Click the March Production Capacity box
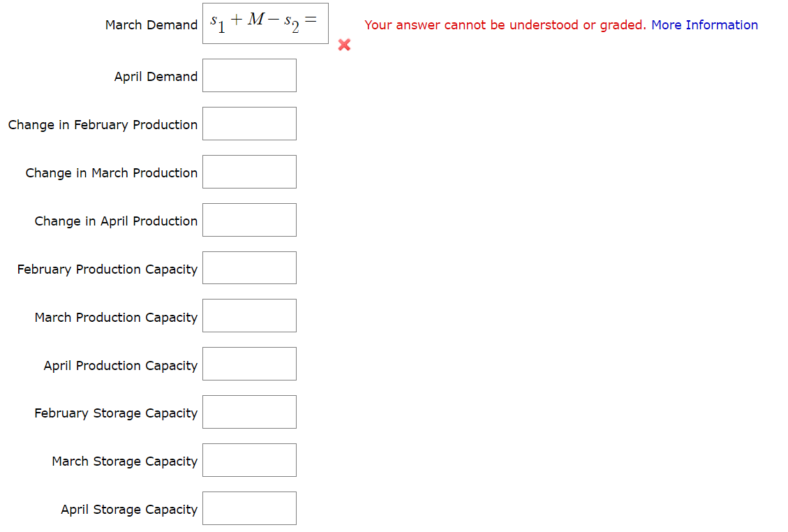 tap(249, 316)
